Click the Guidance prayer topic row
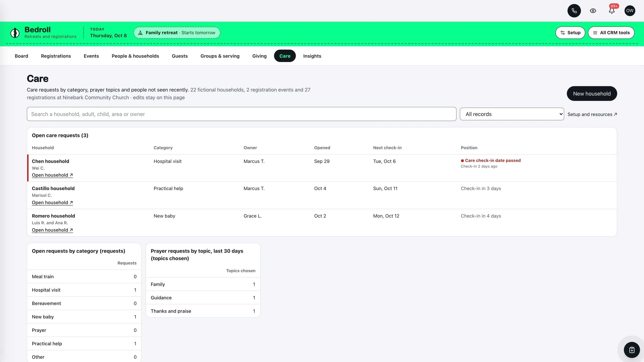The height and width of the screenshot is (362, 644). tap(203, 298)
